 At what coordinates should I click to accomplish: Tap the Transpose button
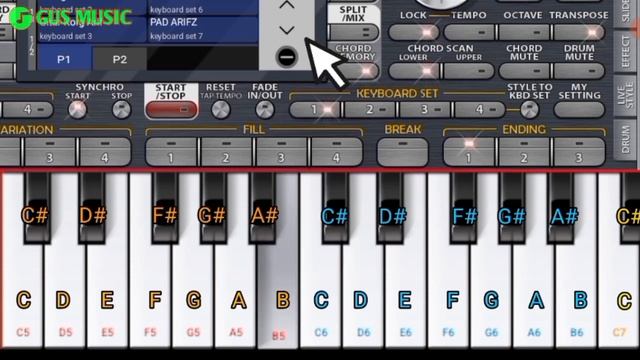pyautogui.click(x=579, y=32)
